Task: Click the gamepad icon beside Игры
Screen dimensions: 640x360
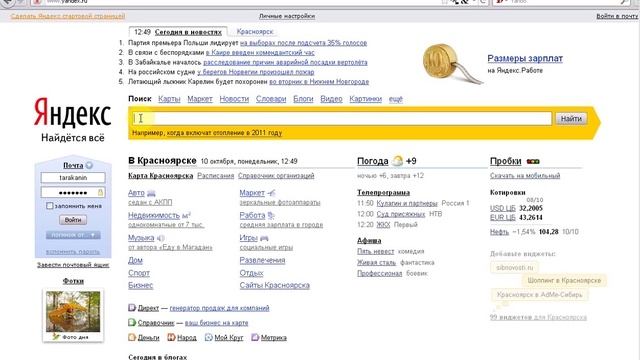Action: coord(264,238)
